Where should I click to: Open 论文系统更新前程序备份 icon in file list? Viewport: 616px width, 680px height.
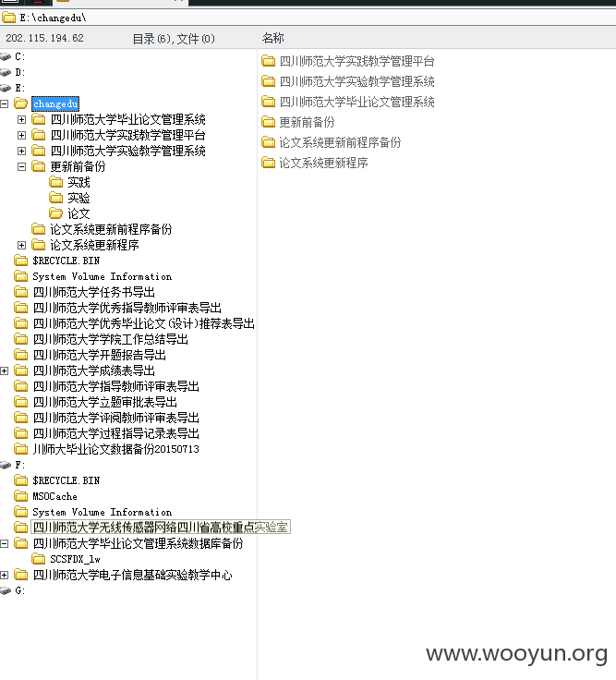269,142
